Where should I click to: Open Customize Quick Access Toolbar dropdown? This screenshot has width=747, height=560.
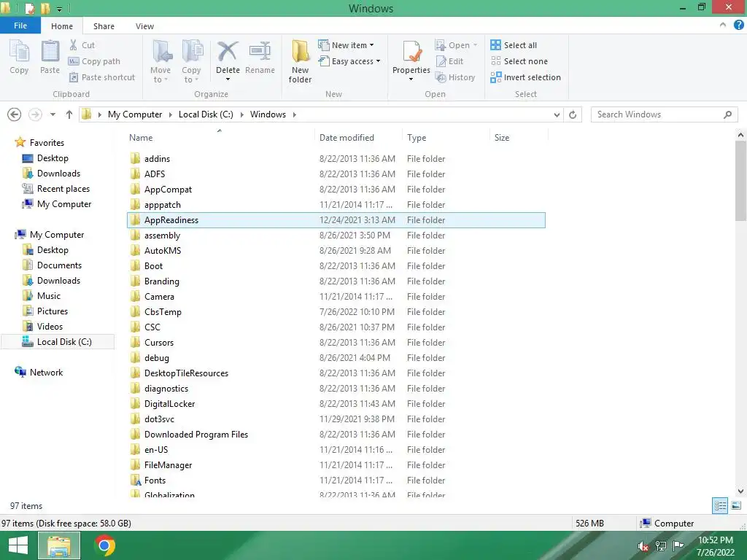59,9
